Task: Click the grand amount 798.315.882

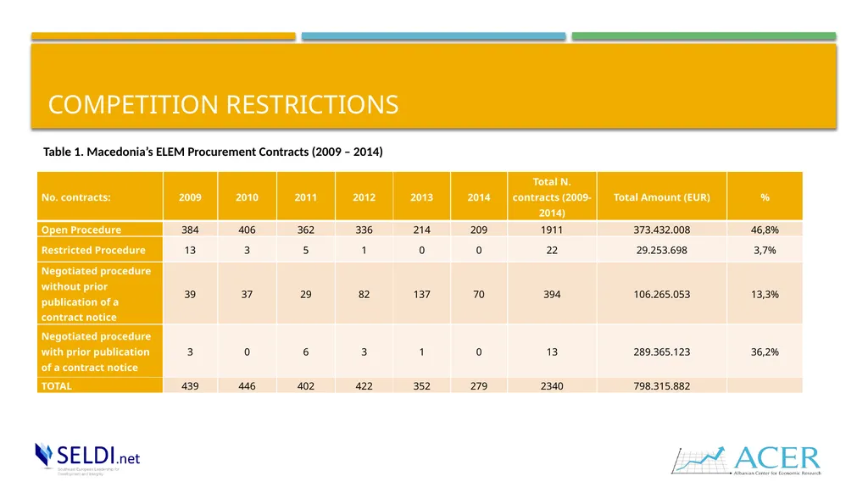Action: click(x=661, y=385)
